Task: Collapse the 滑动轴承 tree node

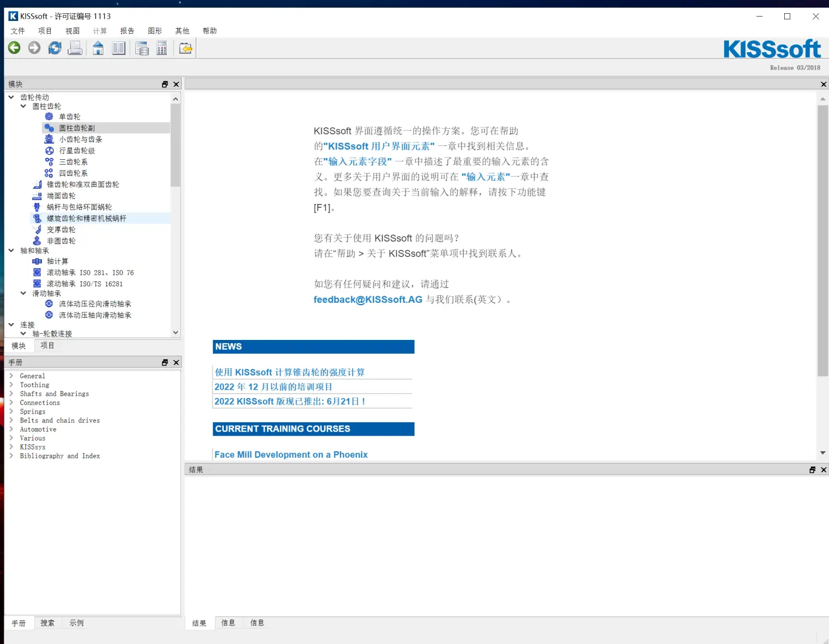Action: tap(23, 293)
